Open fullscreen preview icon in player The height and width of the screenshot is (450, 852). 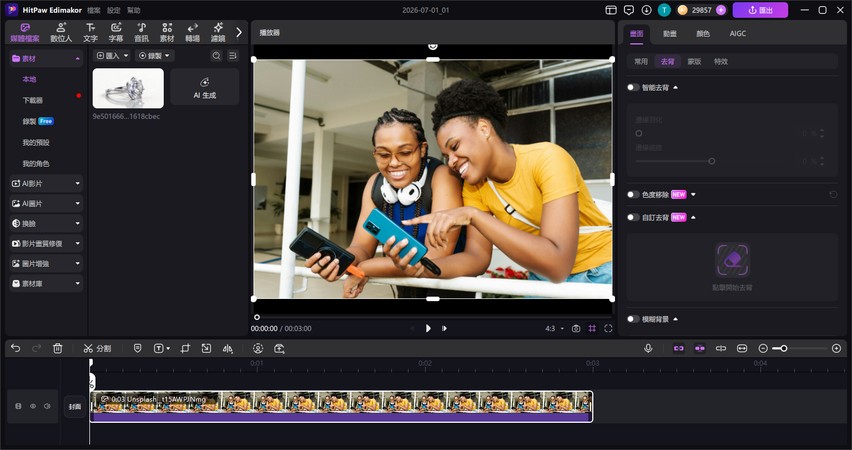608,328
